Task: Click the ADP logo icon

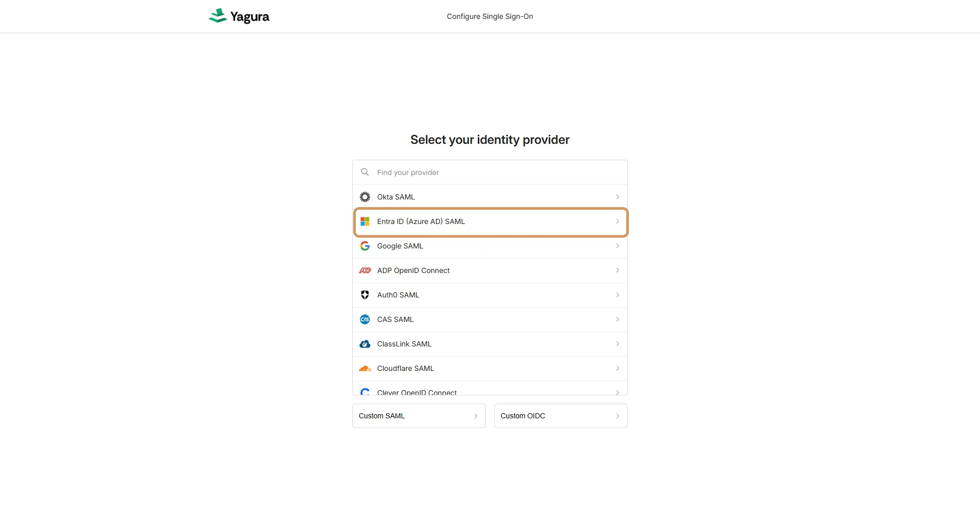Action: click(x=365, y=270)
